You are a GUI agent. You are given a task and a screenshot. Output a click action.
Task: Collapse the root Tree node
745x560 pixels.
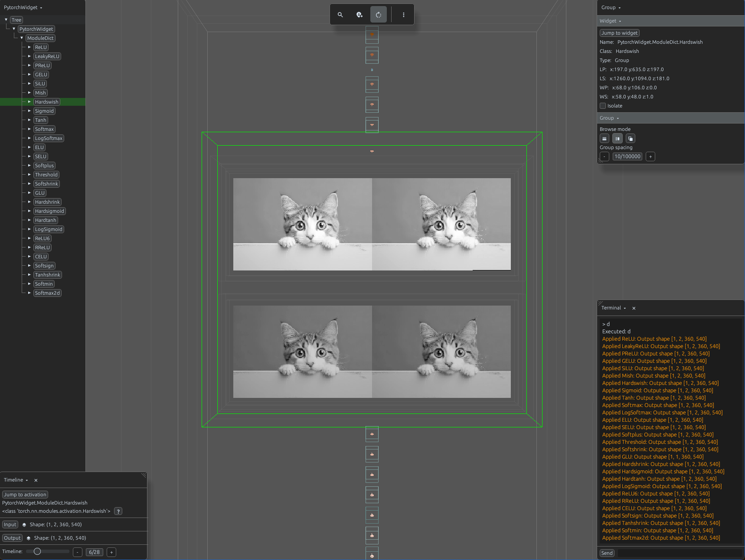6,20
